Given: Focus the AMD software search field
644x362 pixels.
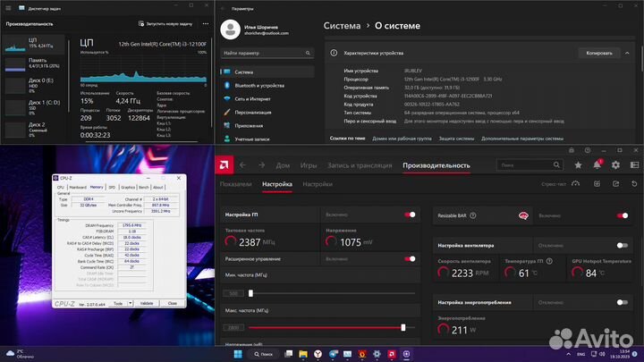Looking at the screenshot, I should point(529,165).
